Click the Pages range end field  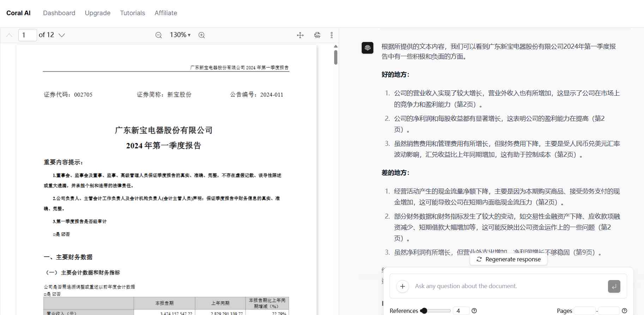(x=609, y=311)
